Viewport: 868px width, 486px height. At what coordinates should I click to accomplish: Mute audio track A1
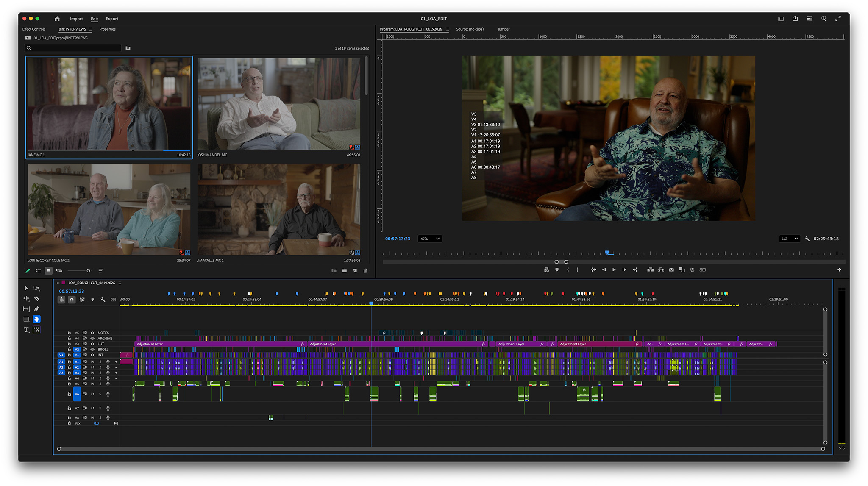92,362
